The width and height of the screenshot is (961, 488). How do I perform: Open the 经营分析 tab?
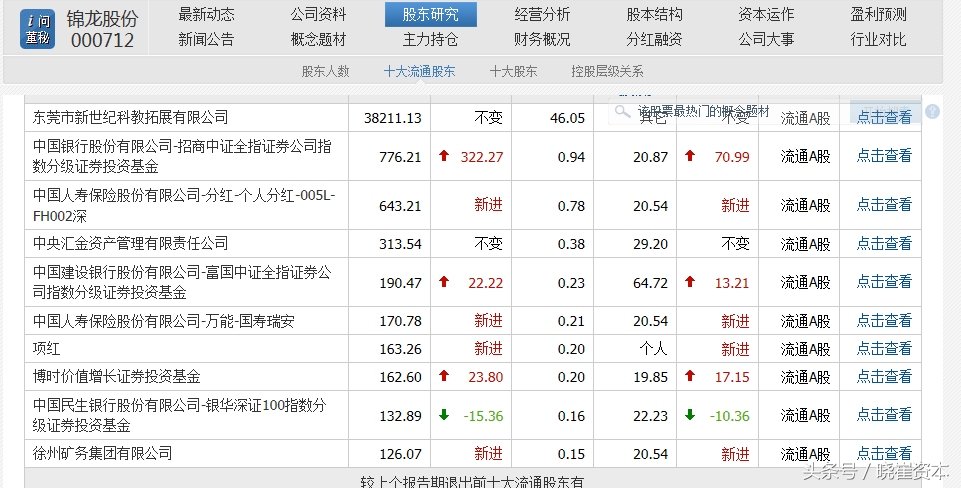point(542,15)
